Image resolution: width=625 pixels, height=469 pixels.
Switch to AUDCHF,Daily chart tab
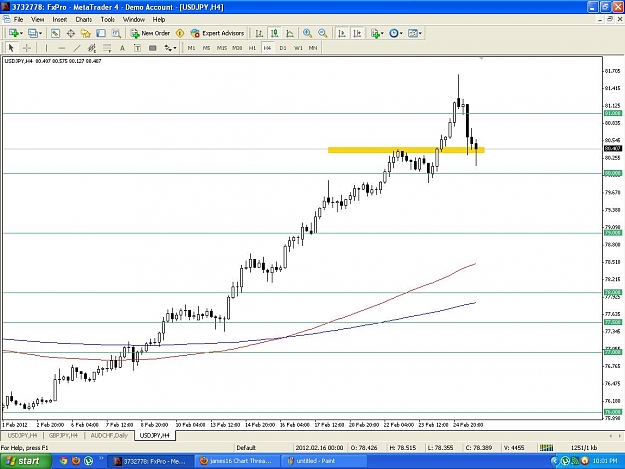109,435
